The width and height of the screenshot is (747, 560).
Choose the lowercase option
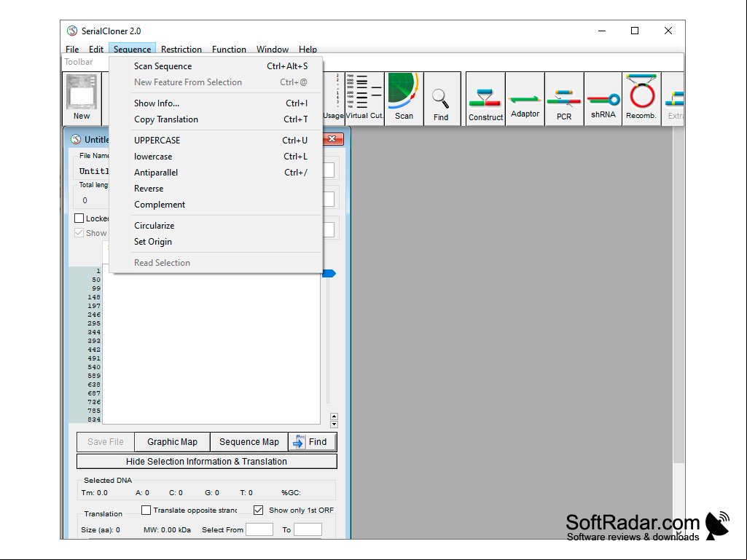[x=216, y=157]
